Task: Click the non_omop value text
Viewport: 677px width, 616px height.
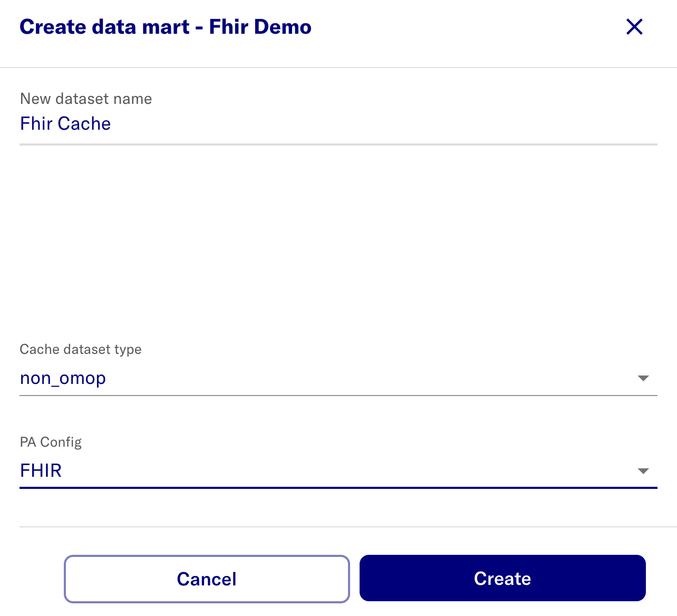Action: tap(62, 378)
